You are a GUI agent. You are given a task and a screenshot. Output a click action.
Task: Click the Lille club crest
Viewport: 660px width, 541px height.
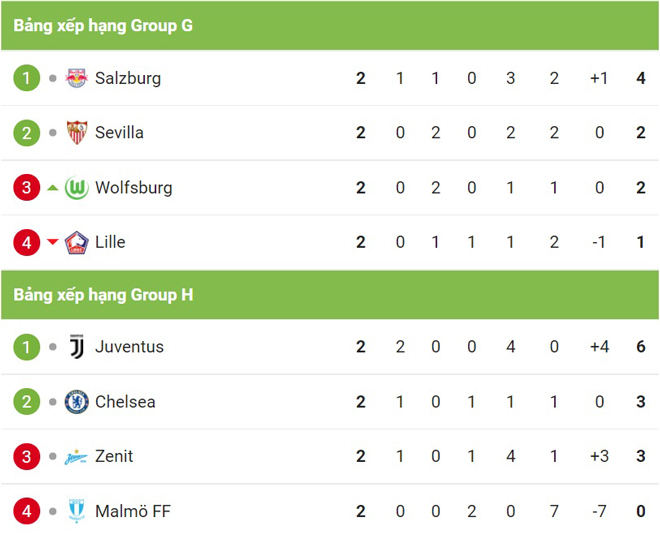point(77,243)
